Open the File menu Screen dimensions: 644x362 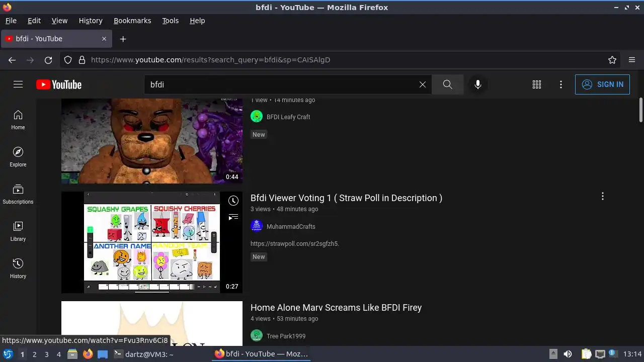coord(11,21)
